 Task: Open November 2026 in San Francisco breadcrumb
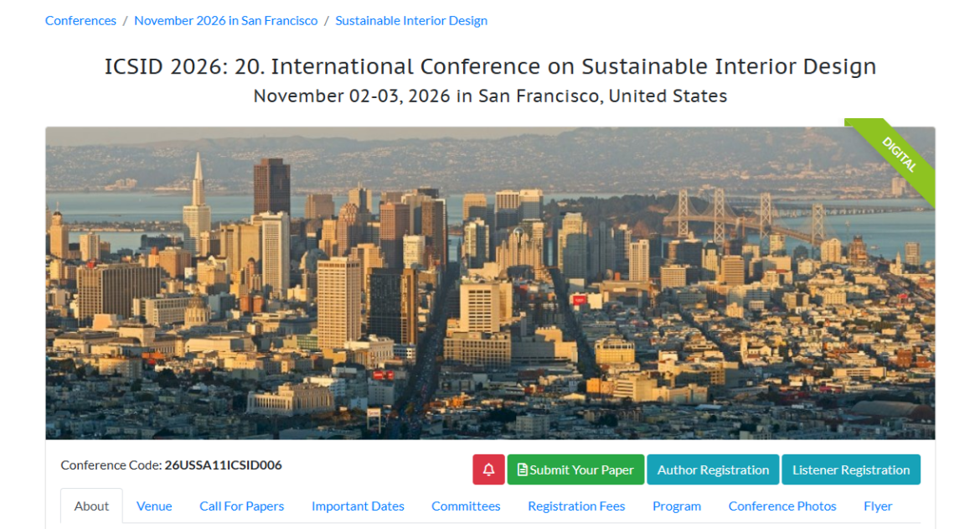coord(226,21)
